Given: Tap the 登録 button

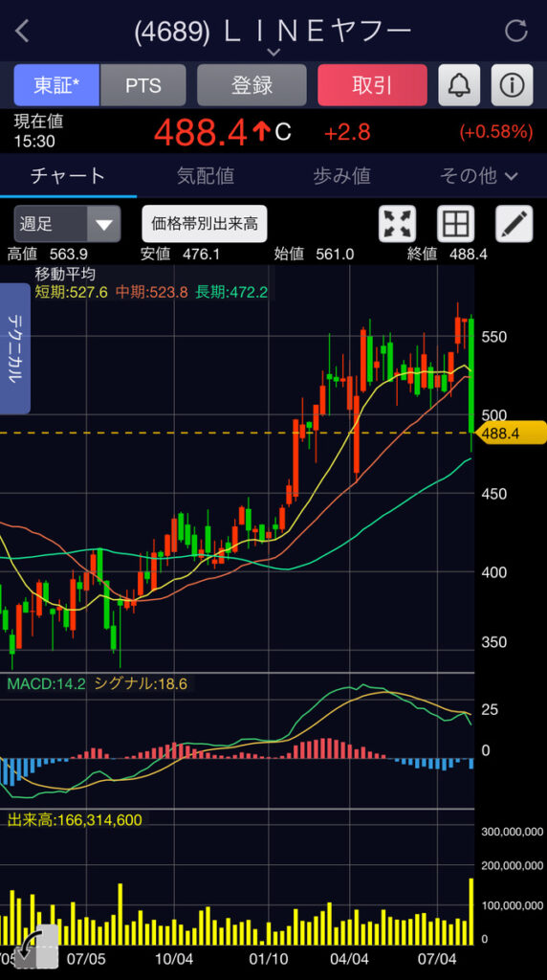Looking at the screenshot, I should click(x=252, y=85).
